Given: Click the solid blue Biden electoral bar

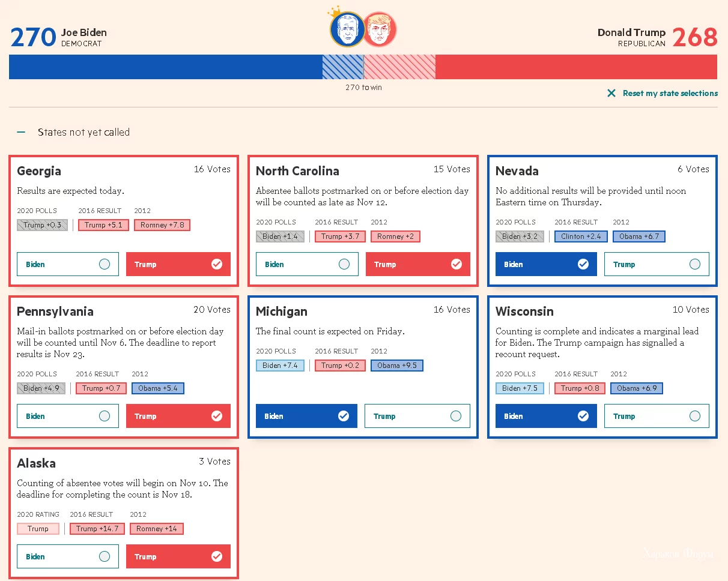Looking at the screenshot, I should (165, 67).
